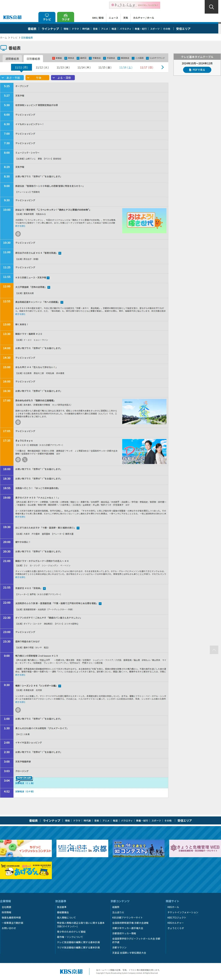Open 自転車交通安全CMコンテスト banner
221x980 pixels.
(x=139, y=848)
